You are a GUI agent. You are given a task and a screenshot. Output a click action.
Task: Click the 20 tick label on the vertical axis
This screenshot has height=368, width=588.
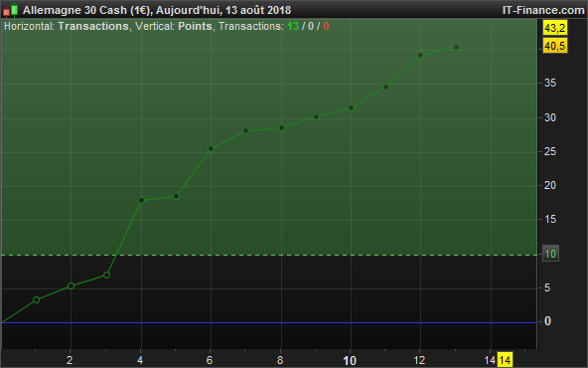[550, 185]
